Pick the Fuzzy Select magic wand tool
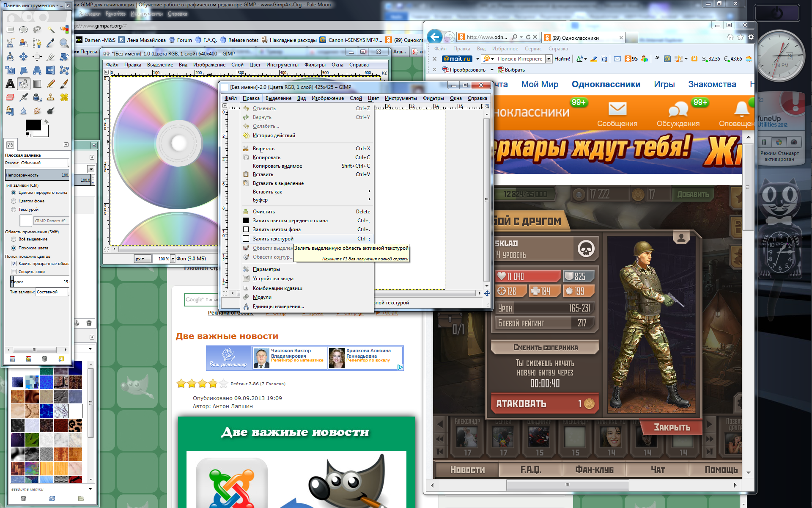This screenshot has width=812, height=508. pyautogui.click(x=51, y=30)
